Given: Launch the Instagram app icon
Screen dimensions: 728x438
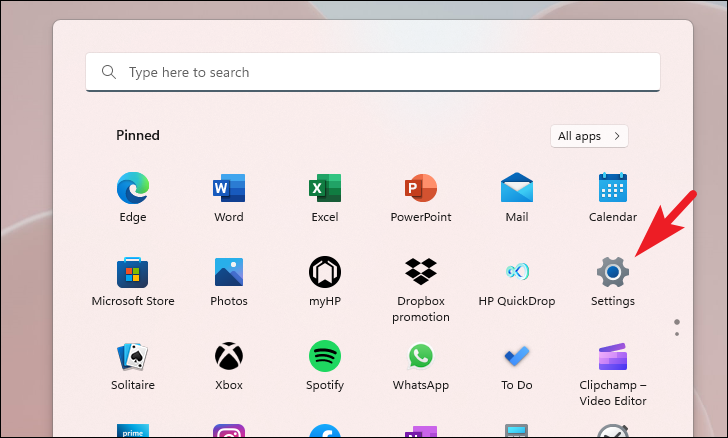Looking at the screenshot, I should (229, 430).
